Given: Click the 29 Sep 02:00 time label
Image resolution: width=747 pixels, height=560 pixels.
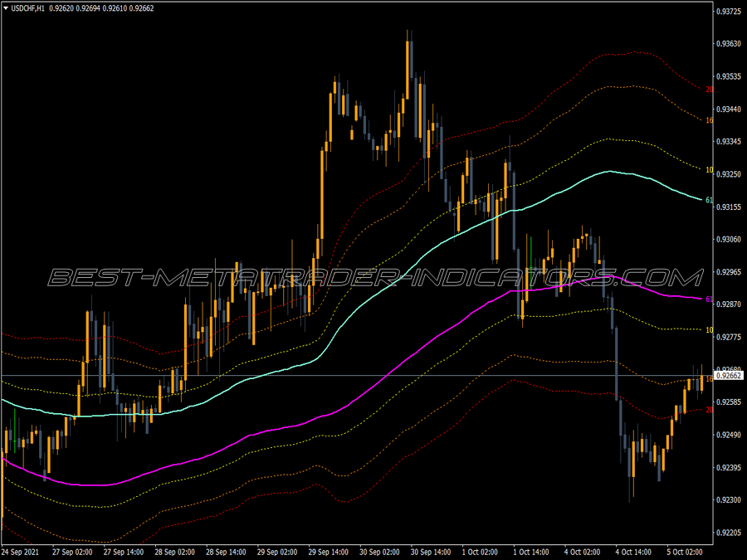Looking at the screenshot, I should [x=277, y=552].
